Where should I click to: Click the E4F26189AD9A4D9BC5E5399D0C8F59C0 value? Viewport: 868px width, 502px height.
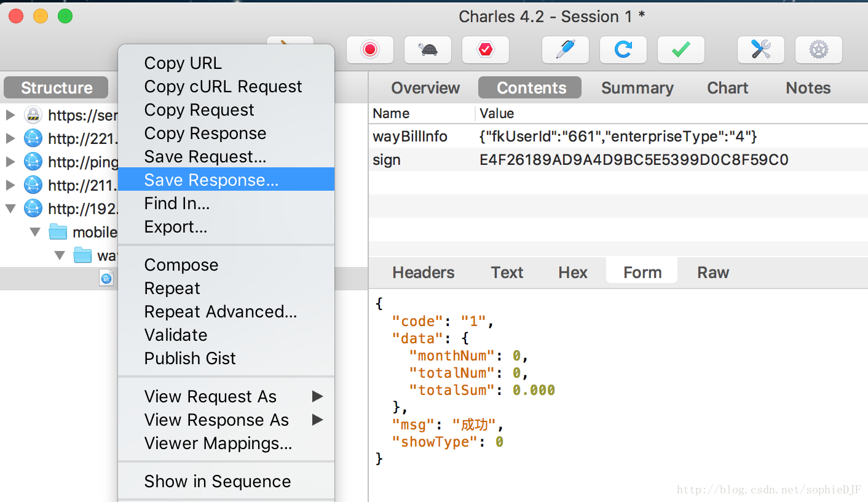pyautogui.click(x=634, y=160)
